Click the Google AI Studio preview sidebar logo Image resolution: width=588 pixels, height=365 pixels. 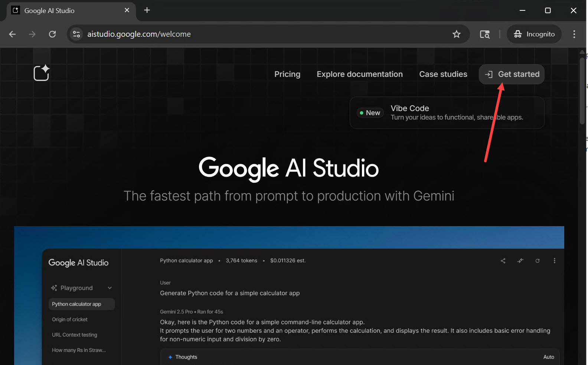point(78,263)
